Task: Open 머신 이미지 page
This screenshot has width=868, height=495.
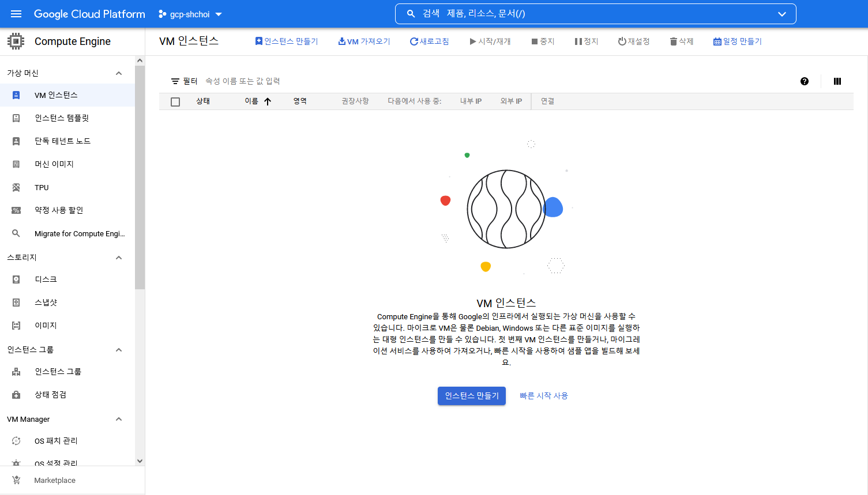Action: point(67,164)
